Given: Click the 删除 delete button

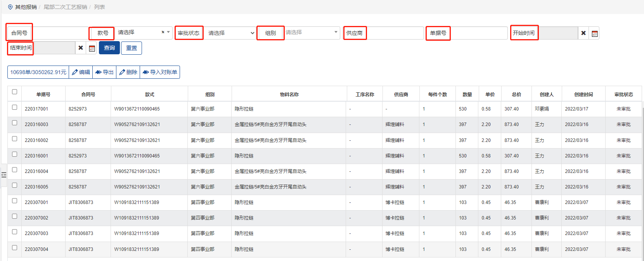Looking at the screenshot, I should tap(128, 72).
